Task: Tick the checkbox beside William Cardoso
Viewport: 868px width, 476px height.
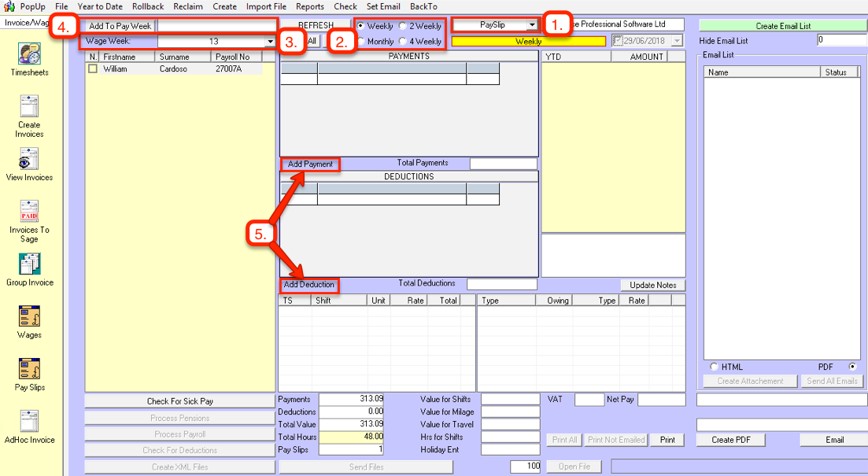Action: 93,69
